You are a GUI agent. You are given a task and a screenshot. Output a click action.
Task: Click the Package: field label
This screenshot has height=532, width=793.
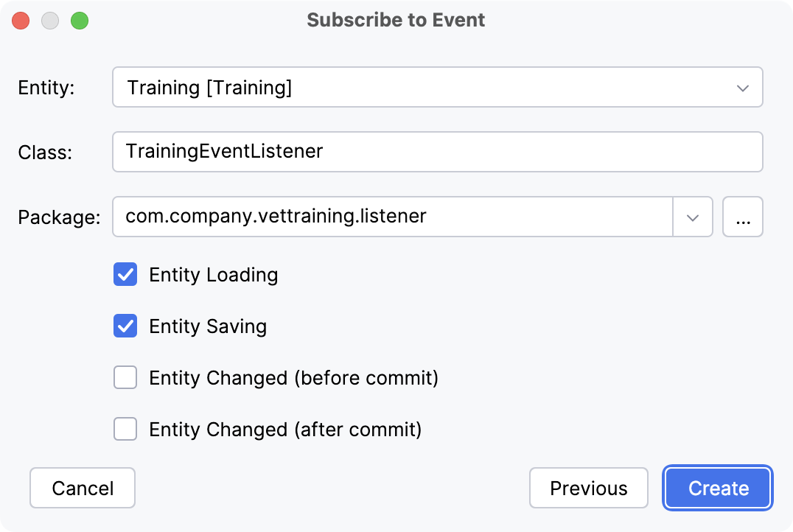[x=59, y=217]
